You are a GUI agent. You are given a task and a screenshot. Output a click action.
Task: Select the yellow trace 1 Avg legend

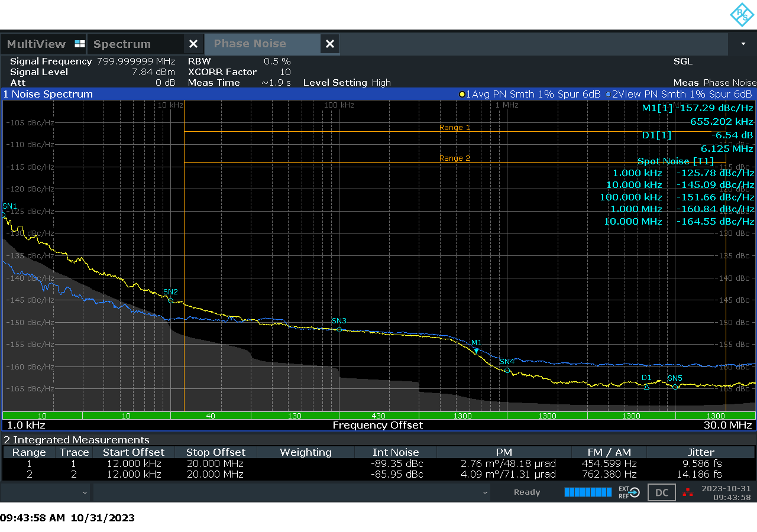tap(530, 95)
